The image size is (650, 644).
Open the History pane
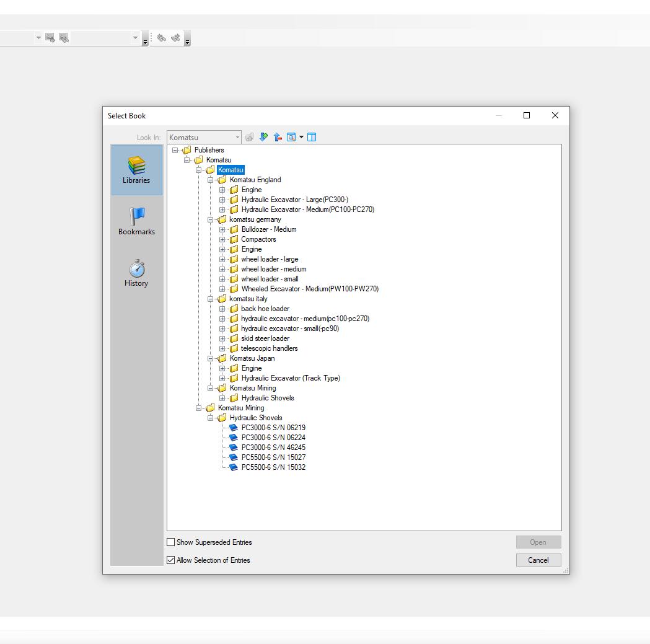point(136,273)
